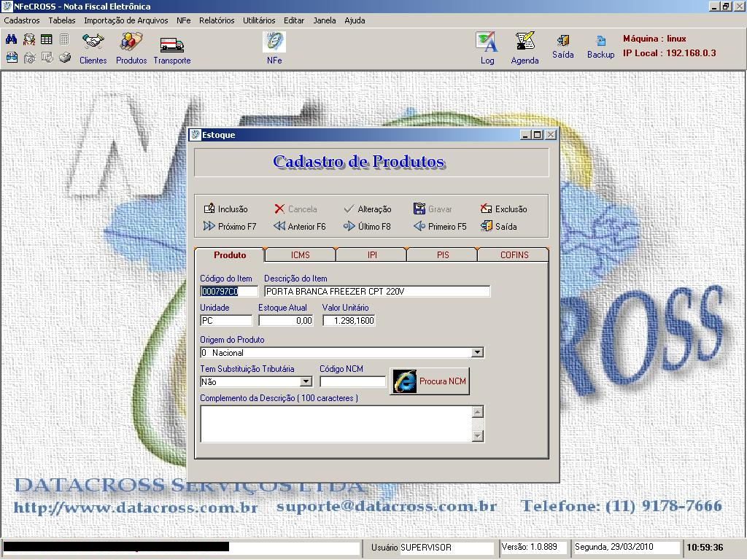
Task: Click the Inclusão button in Estoque window
Action: pos(226,209)
